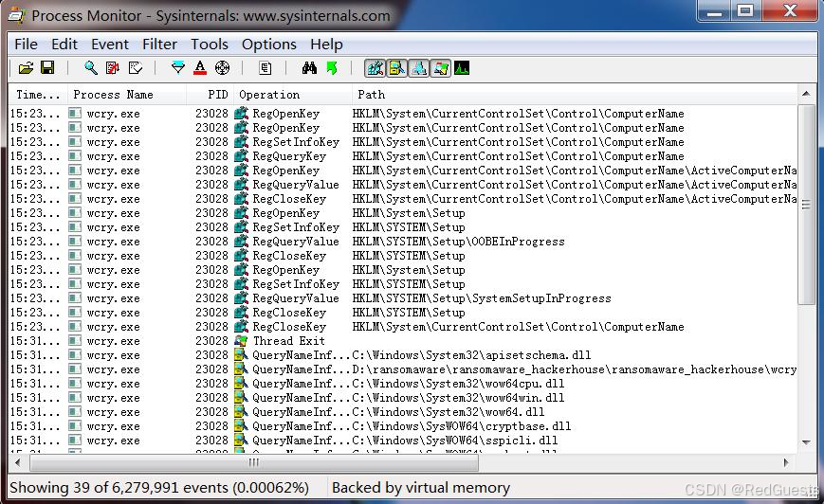The width and height of the screenshot is (824, 504).
Task: Select the SystemSetupInProgress RegQueryValue row
Action: point(403,298)
